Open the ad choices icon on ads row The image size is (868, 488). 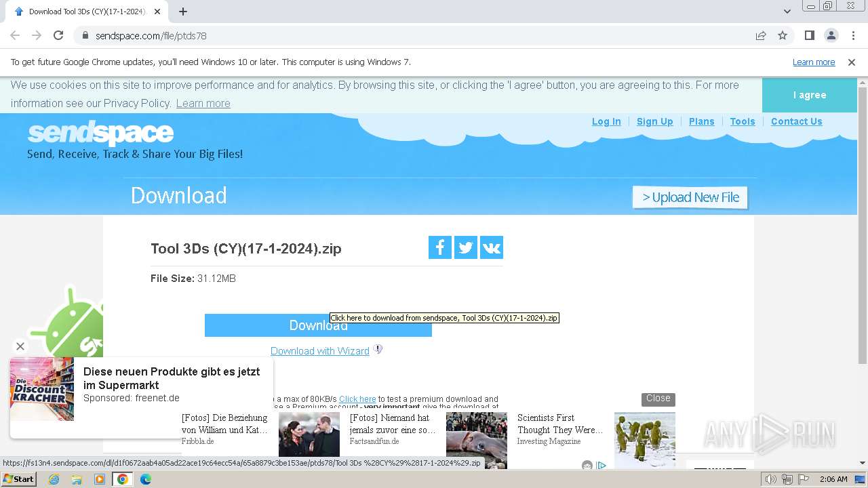(601, 465)
